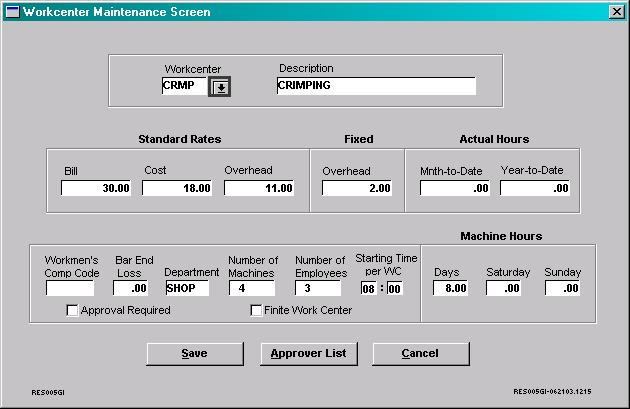The width and height of the screenshot is (630, 409).
Task: Click the Machine Hours Sunday field
Action: click(x=562, y=288)
